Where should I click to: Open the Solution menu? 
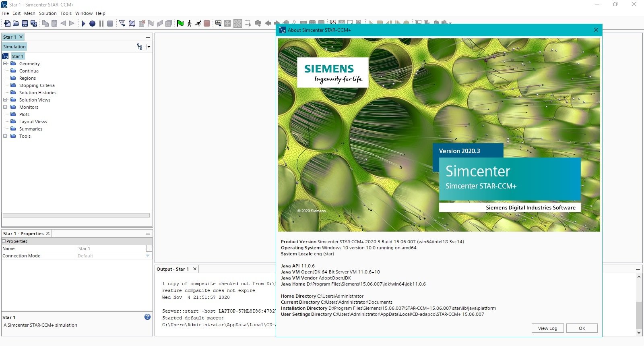pos(48,13)
